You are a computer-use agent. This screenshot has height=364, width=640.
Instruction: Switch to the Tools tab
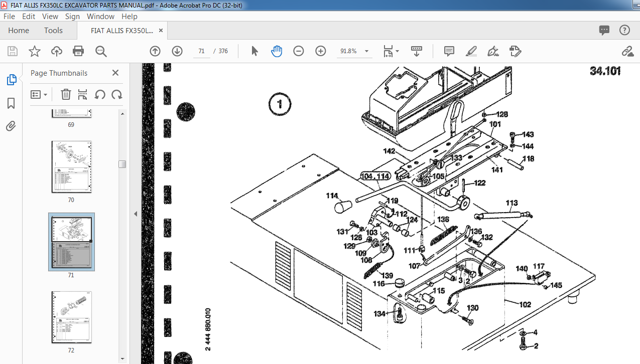pos(53,31)
